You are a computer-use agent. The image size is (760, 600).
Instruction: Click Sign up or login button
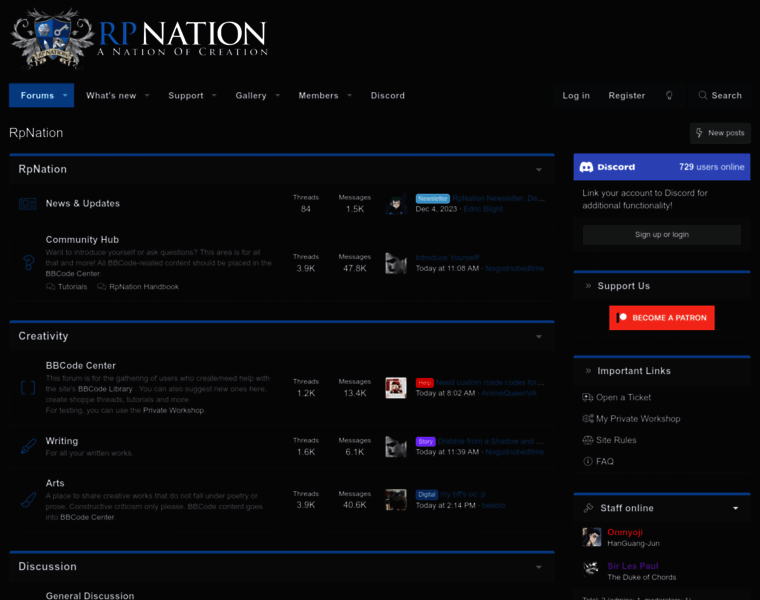tap(661, 235)
